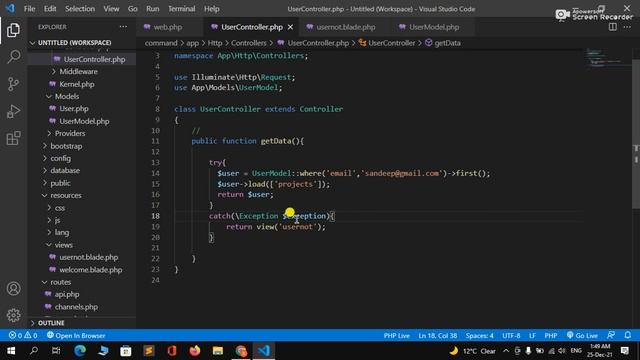This screenshot has width=640, height=360.
Task: Change indentation via Spaces: 4
Action: coord(480,336)
